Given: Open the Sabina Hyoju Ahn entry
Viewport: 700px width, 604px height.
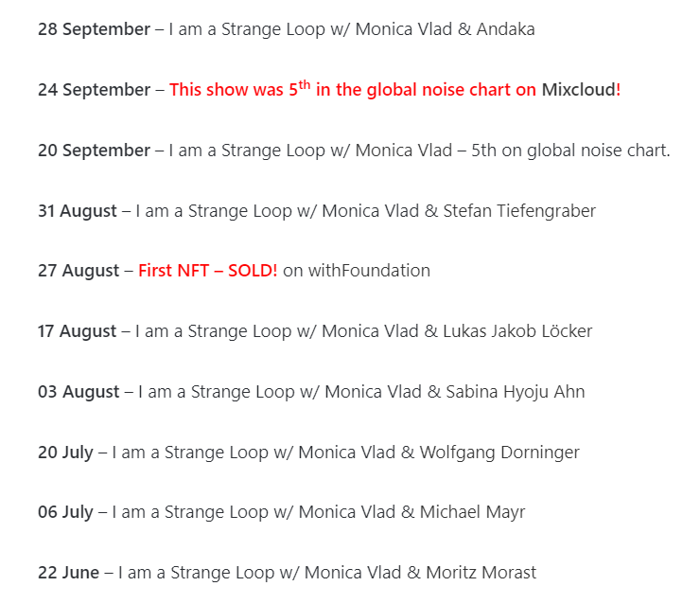Looking at the screenshot, I should point(361,392).
